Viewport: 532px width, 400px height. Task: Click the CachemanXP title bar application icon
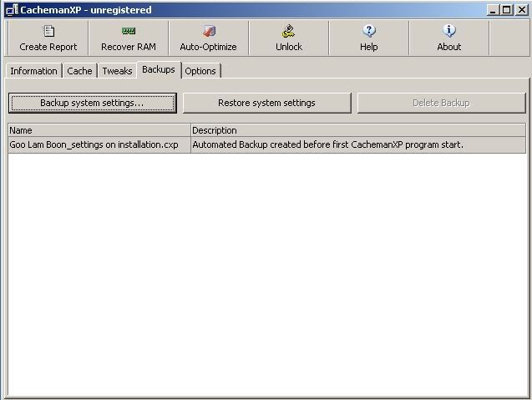click(x=12, y=10)
